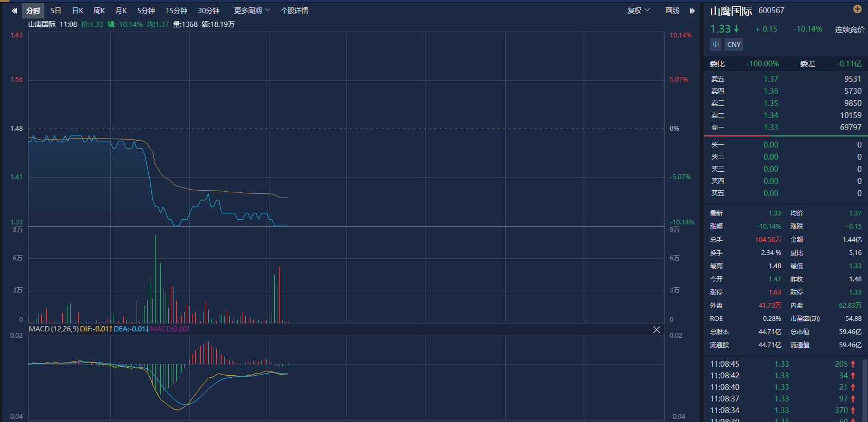Click the 卖一 price 1.33 row
This screenshot has width=868, height=422.
pyautogui.click(x=786, y=127)
